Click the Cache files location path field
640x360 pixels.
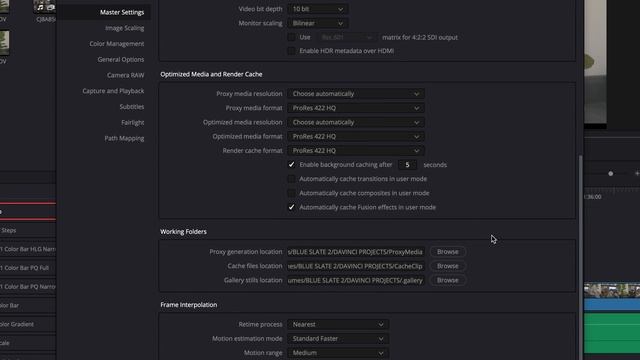[356, 266]
